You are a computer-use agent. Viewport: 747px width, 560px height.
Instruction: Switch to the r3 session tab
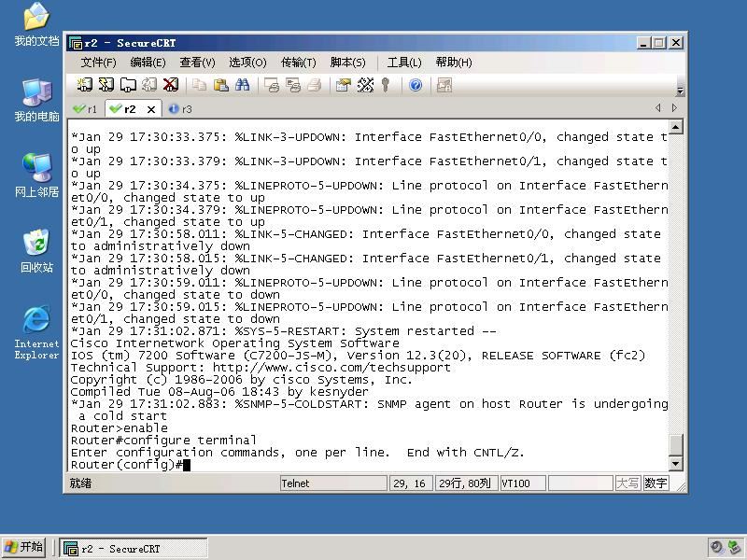point(180,109)
